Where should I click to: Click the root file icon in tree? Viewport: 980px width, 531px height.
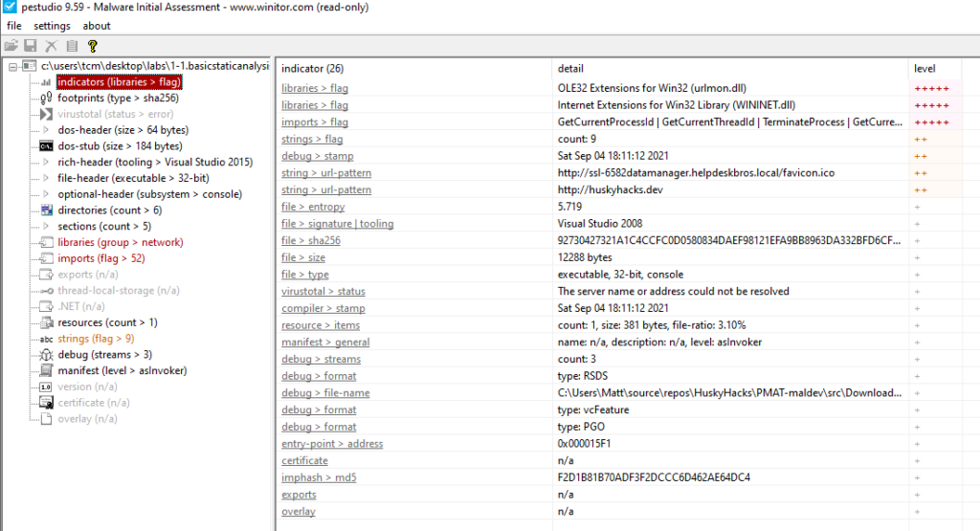pyautogui.click(x=30, y=66)
